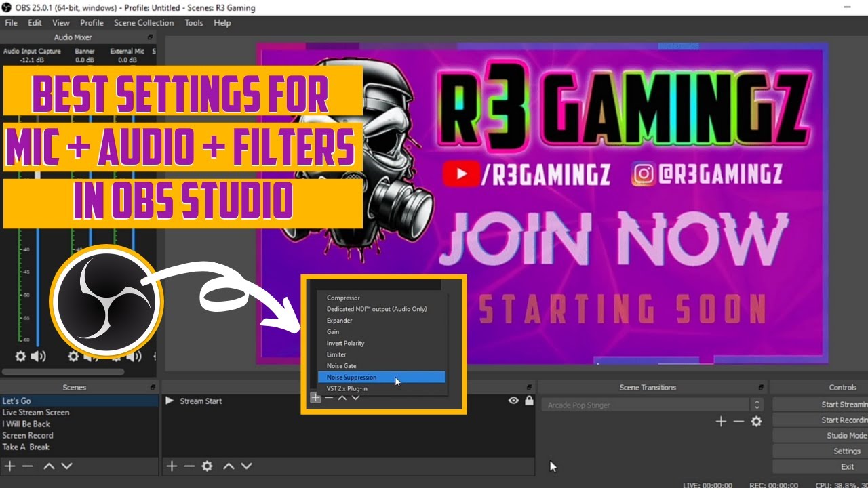
Task: Move the source up
Action: [x=229, y=466]
